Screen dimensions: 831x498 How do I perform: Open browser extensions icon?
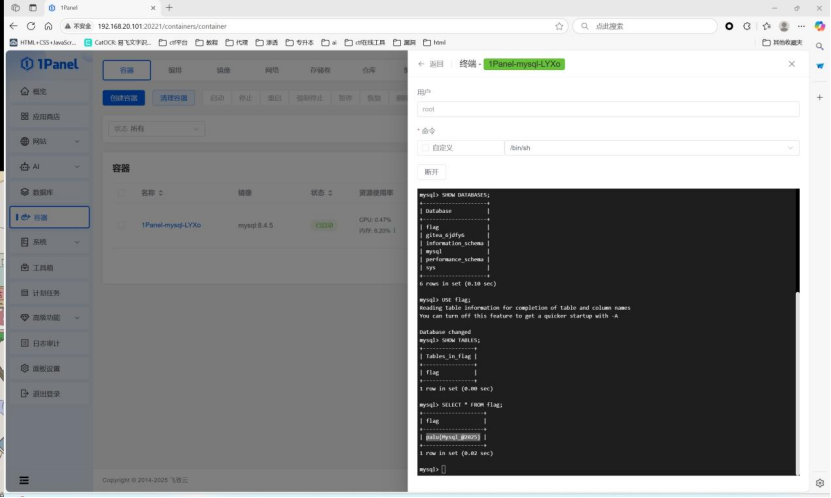[x=747, y=26]
